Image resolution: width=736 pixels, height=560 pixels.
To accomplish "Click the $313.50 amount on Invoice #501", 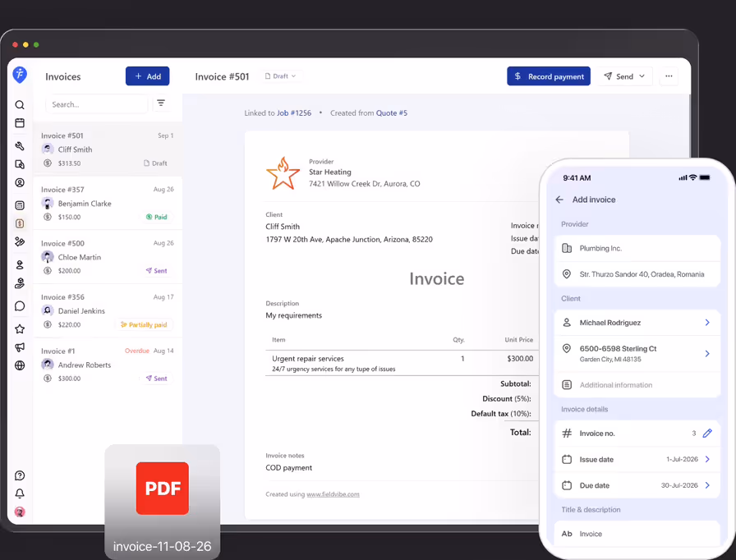I will tap(70, 163).
